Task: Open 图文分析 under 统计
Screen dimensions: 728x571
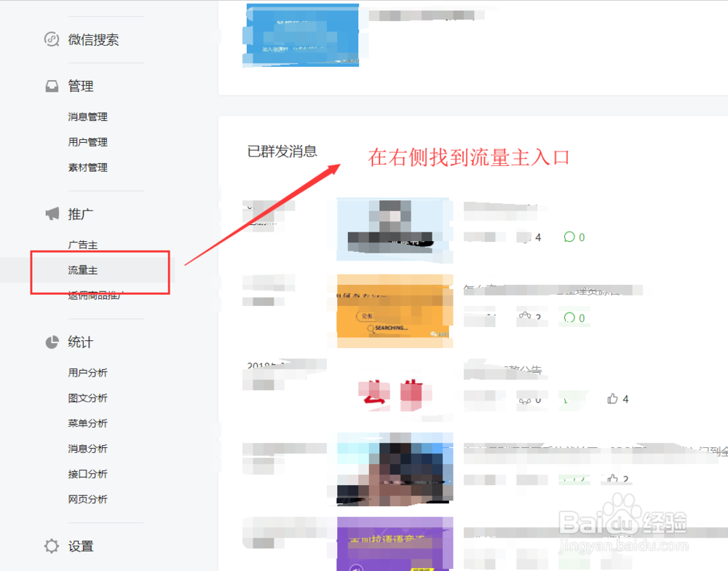Action: [87, 398]
